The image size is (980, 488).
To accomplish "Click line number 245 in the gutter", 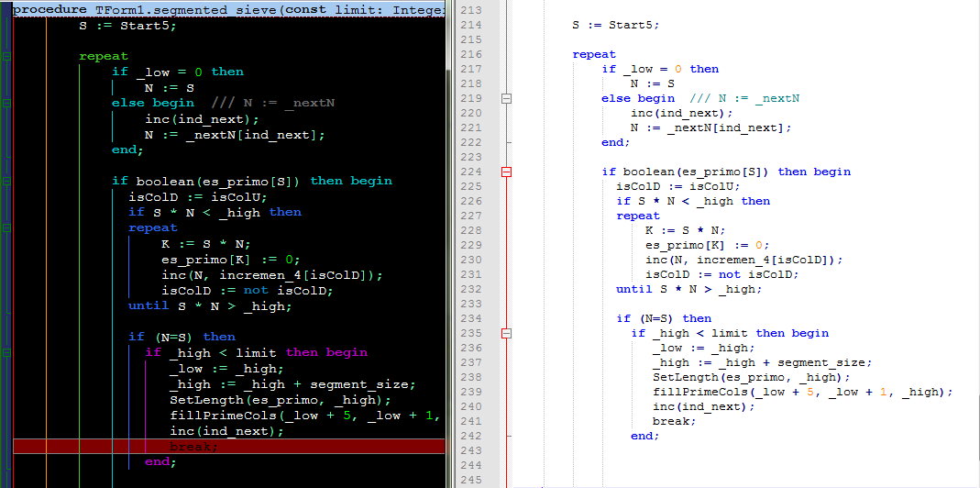I will click(x=470, y=480).
